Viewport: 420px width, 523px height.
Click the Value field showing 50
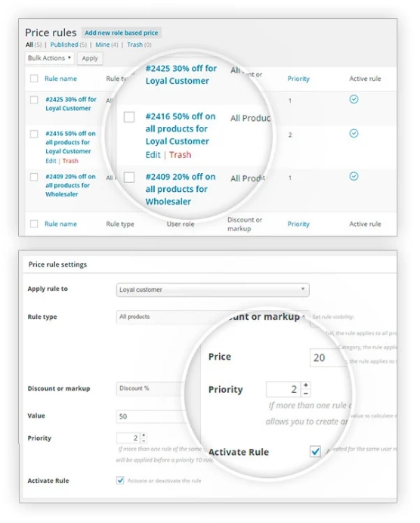150,416
